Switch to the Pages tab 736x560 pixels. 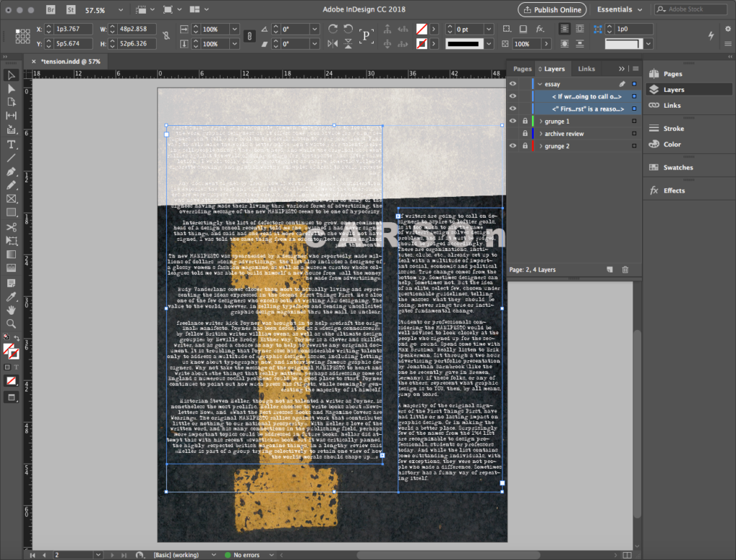523,69
